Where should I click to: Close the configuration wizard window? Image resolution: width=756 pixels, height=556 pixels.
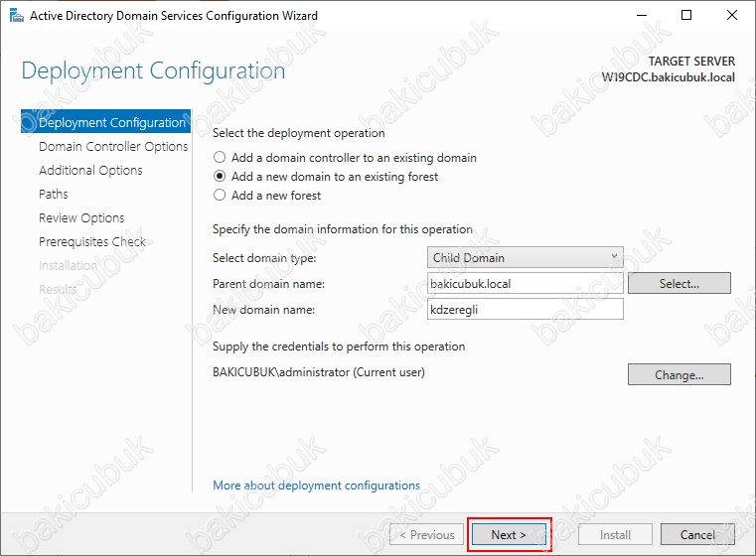(x=732, y=16)
